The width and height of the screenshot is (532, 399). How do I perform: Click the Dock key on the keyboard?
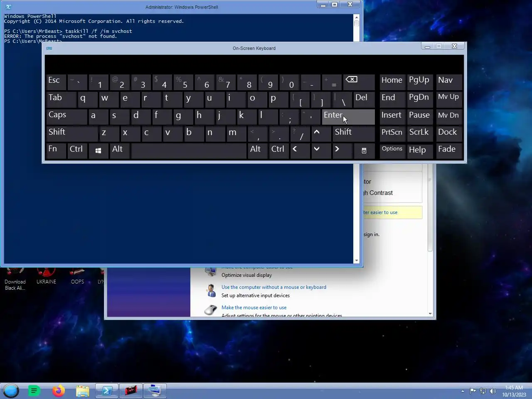(449, 134)
